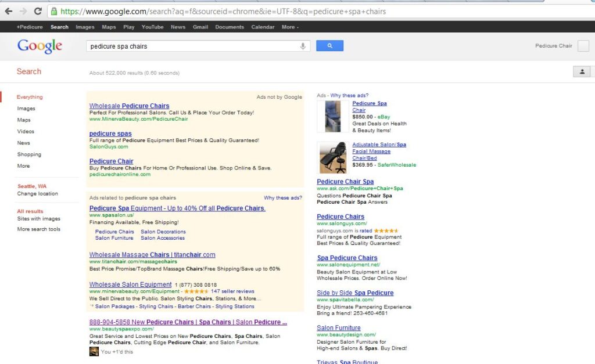Select Maps in the top black bar
This screenshot has width=595, height=364.
click(109, 27)
